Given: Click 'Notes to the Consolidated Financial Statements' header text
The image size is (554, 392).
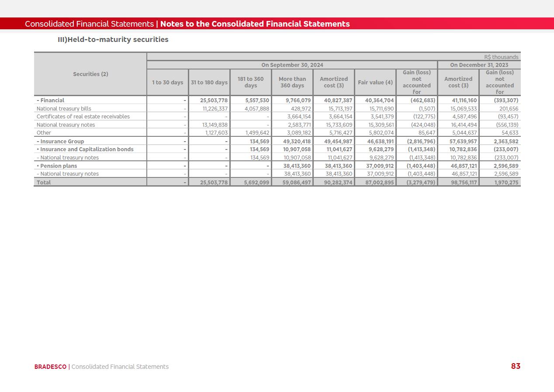Looking at the screenshot, I should coord(255,24).
